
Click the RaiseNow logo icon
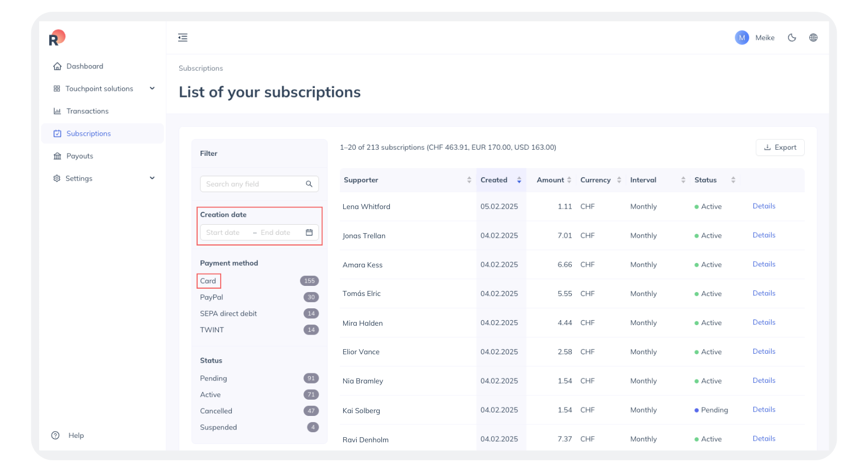(57, 38)
